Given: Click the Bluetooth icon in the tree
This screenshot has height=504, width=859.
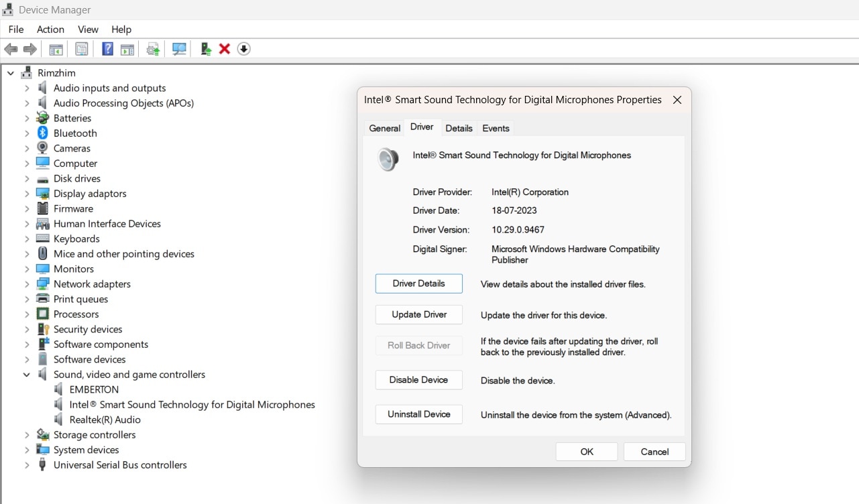Looking at the screenshot, I should [x=43, y=133].
